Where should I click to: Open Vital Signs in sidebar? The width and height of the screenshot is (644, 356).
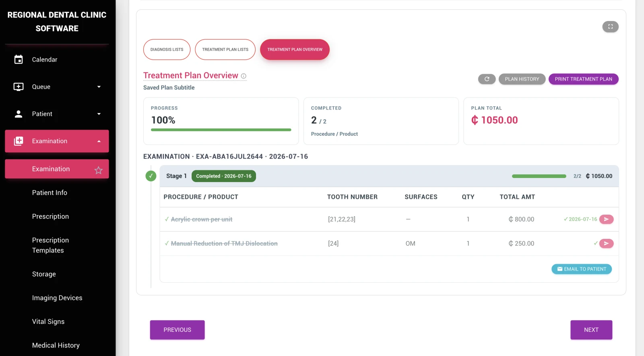pyautogui.click(x=48, y=322)
